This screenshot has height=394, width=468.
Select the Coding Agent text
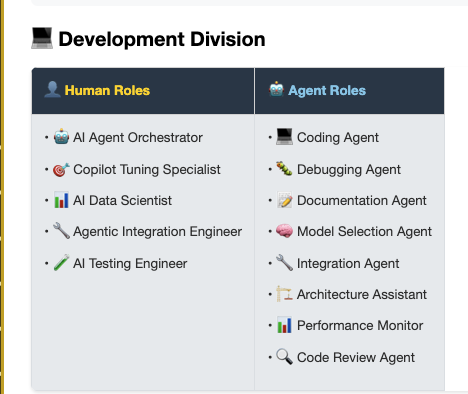pos(338,138)
